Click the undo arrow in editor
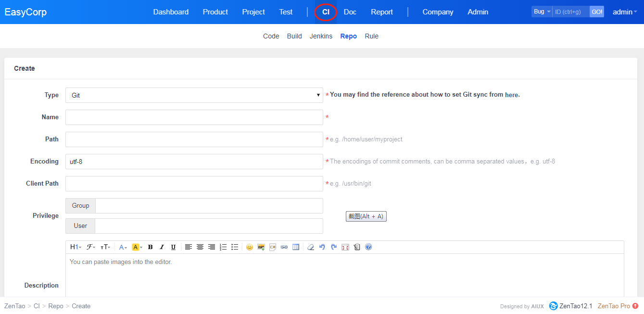644x314 pixels. pos(322,247)
